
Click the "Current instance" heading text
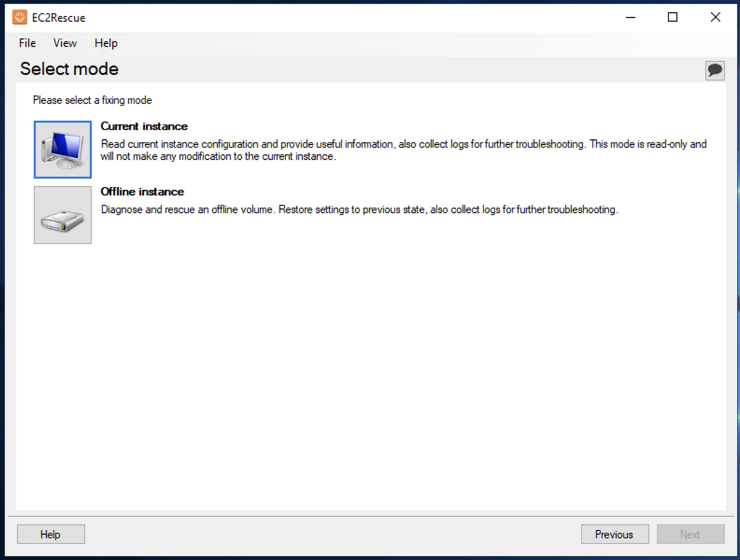click(x=144, y=126)
